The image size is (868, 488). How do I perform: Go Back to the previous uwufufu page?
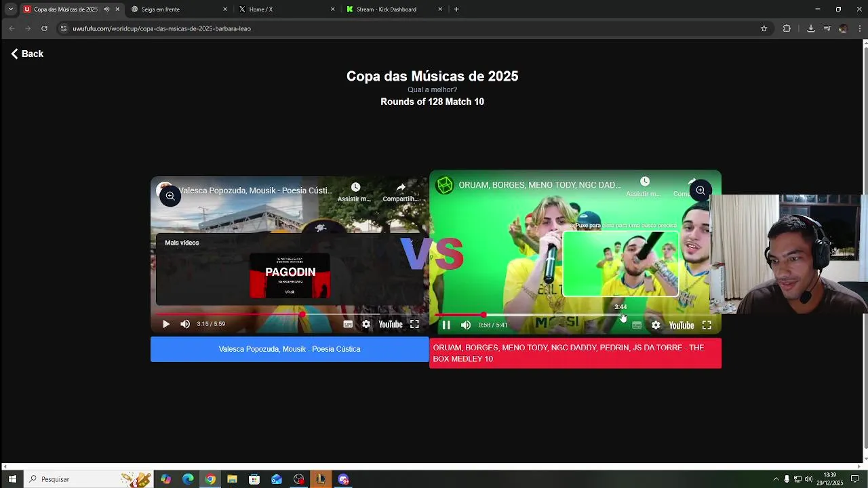27,54
